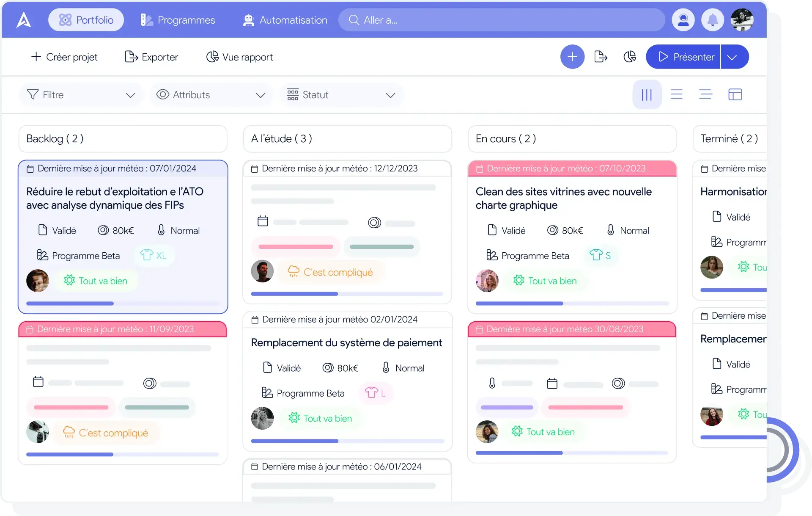
Task: Open the Portfolio tab
Action: (x=86, y=20)
